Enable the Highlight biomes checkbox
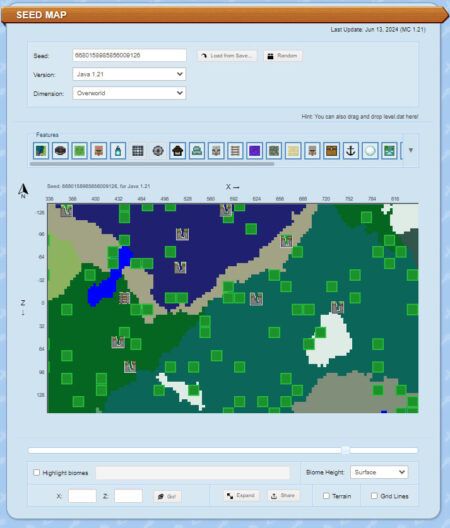Image resolution: width=450 pixels, height=528 pixels. pos(36,472)
